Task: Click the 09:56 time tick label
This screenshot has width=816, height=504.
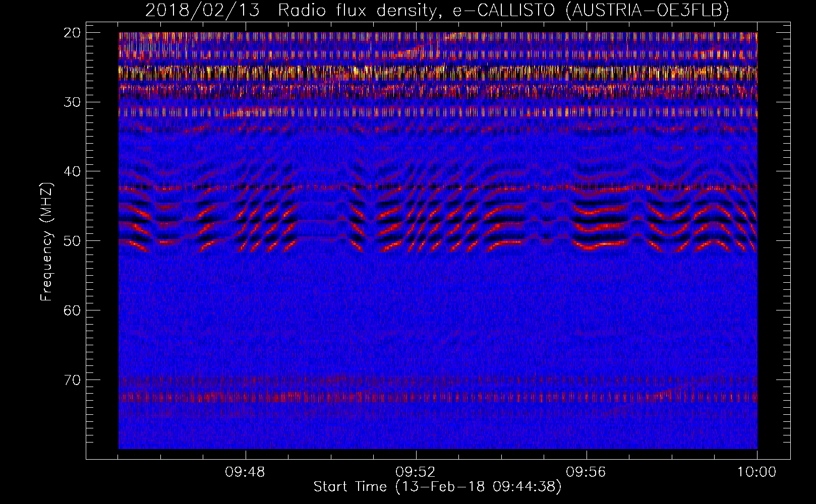Action: [586, 472]
